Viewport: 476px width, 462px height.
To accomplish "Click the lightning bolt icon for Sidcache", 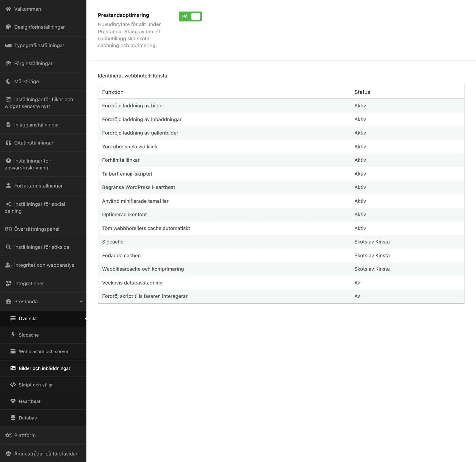I will (x=13, y=335).
